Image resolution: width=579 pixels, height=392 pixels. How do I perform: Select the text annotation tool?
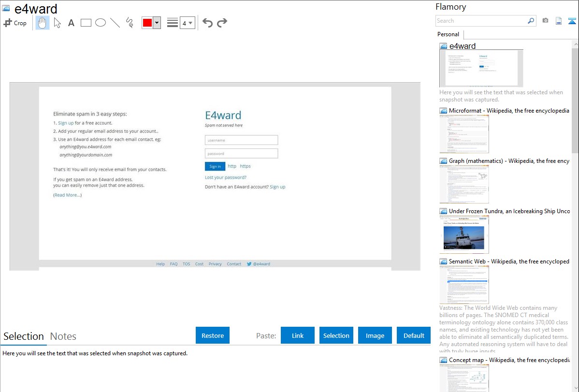tap(71, 23)
